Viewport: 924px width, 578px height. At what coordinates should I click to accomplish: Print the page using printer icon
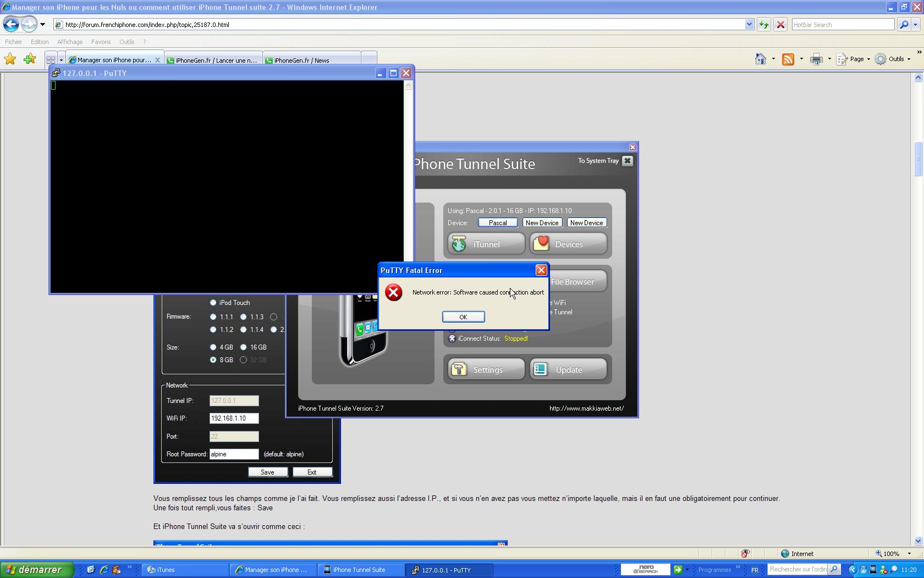pos(816,59)
